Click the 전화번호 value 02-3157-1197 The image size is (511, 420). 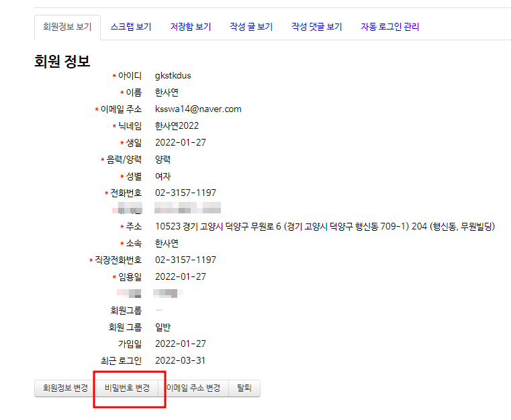185,193
